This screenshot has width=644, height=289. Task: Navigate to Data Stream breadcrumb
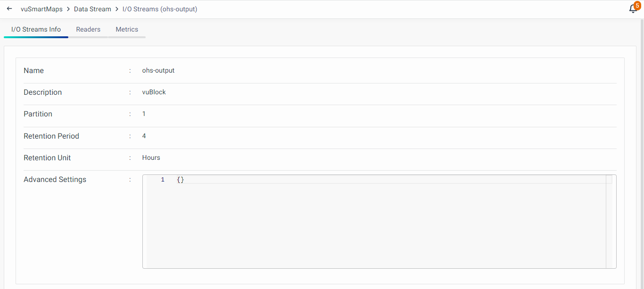point(92,9)
